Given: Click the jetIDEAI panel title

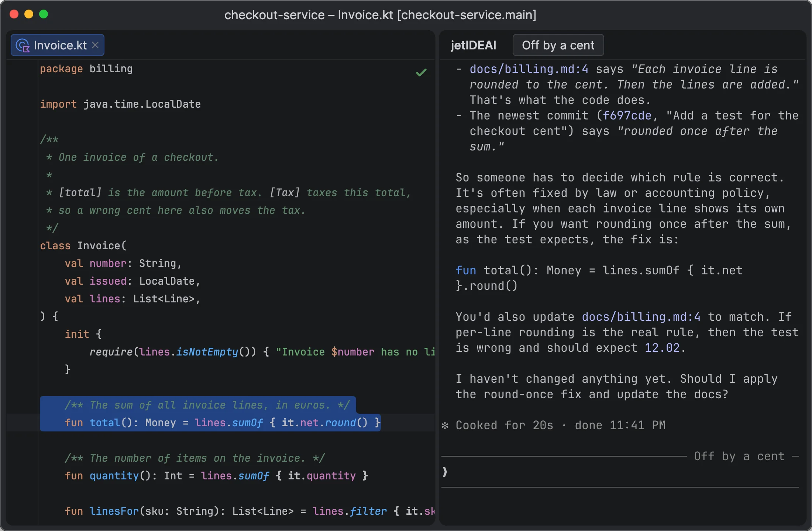Looking at the screenshot, I should [473, 45].
